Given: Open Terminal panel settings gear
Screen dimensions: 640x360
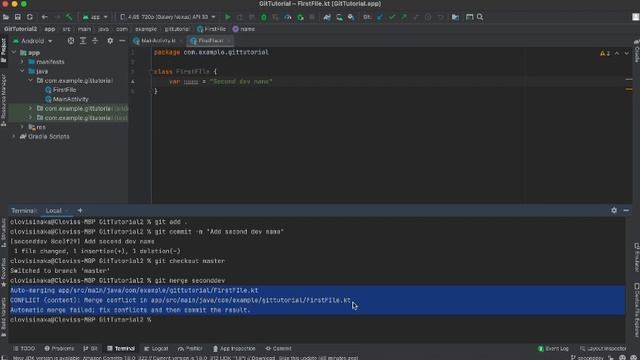Looking at the screenshot, I should pyautogui.click(x=614, y=211).
